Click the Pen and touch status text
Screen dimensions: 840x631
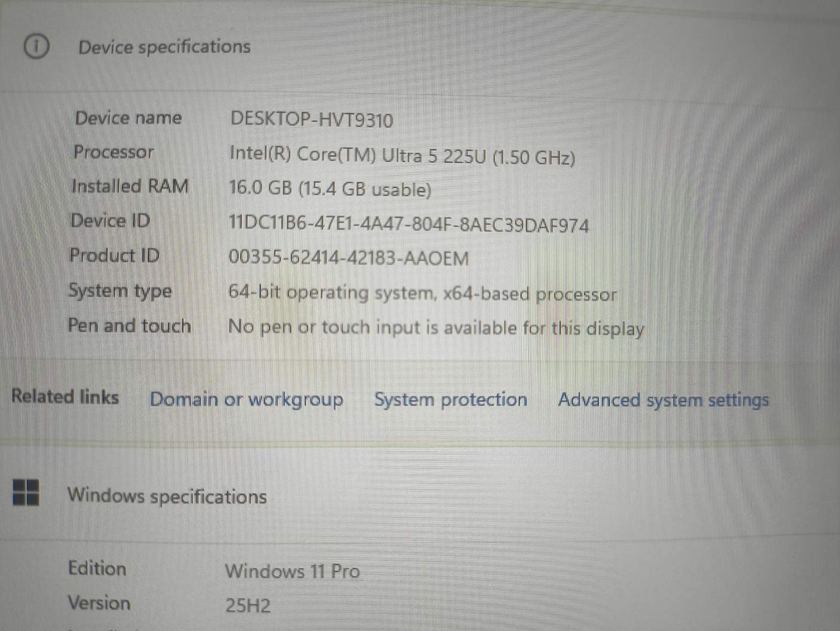tap(437, 327)
